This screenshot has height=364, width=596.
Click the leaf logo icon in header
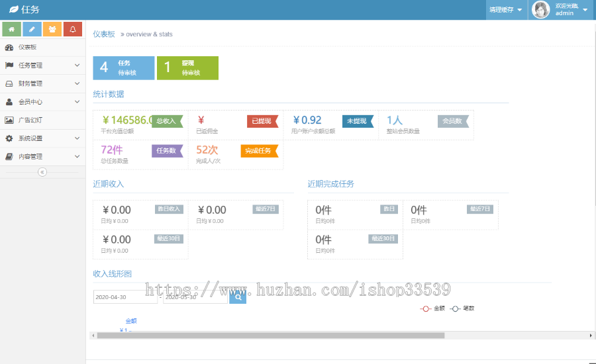(x=14, y=9)
